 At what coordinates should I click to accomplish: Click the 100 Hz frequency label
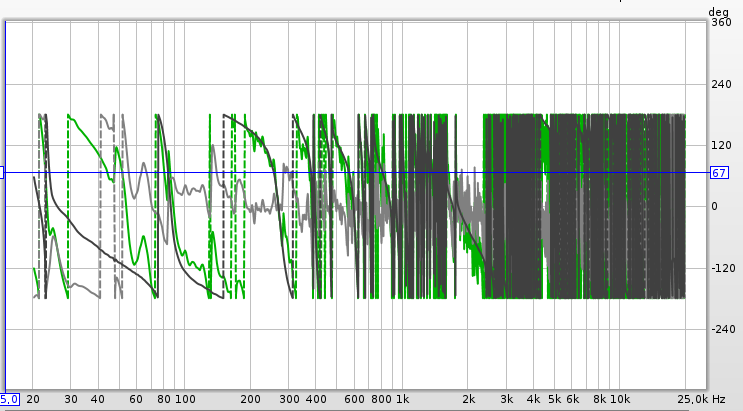tap(185, 399)
